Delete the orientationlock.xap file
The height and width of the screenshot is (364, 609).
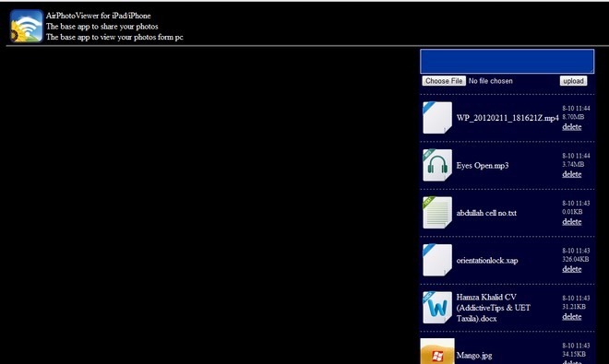(x=572, y=269)
